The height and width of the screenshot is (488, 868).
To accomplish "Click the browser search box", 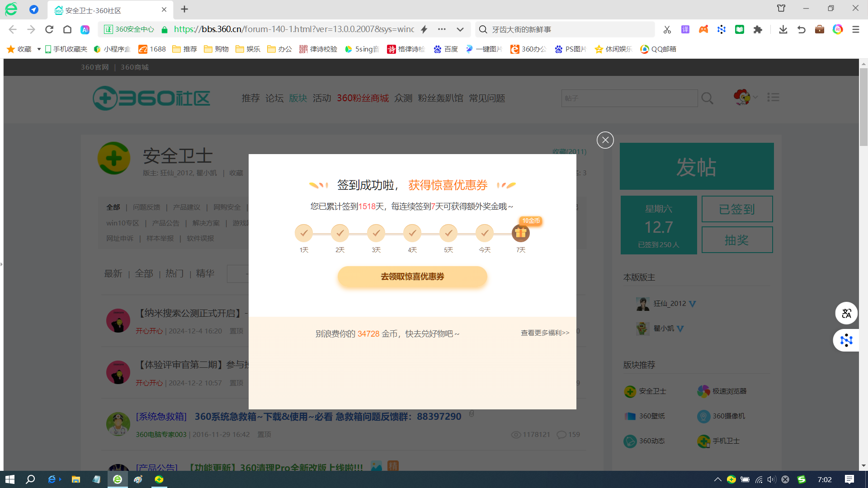I will tap(565, 29).
